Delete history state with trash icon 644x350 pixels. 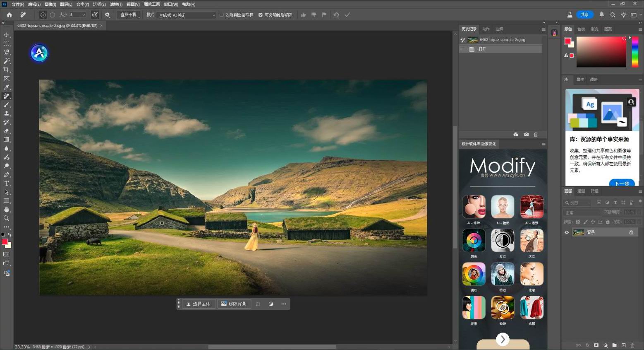(x=536, y=135)
